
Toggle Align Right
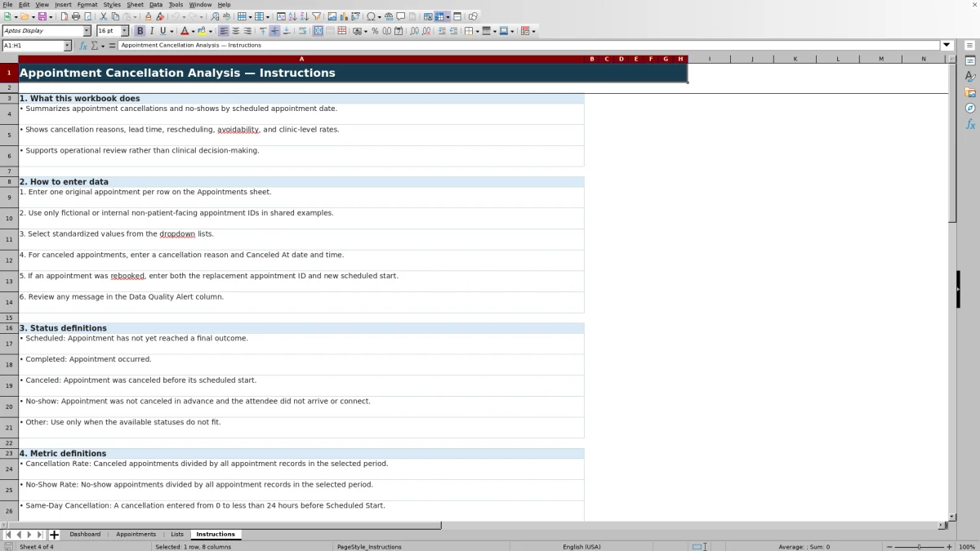coord(247,31)
